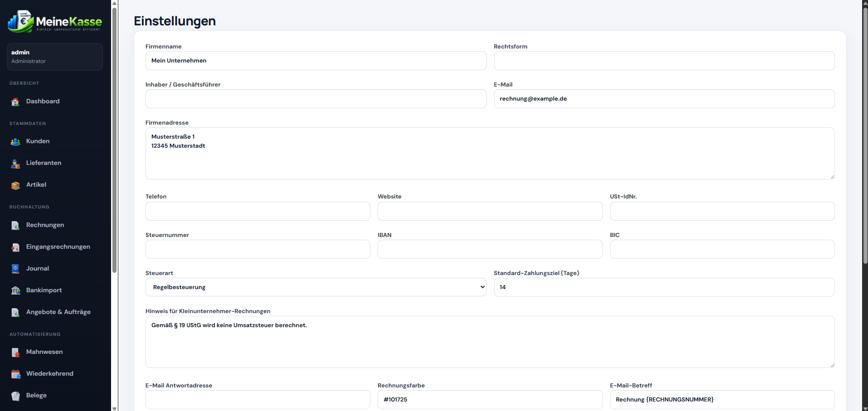Click the MeineKasse logo

tap(55, 21)
